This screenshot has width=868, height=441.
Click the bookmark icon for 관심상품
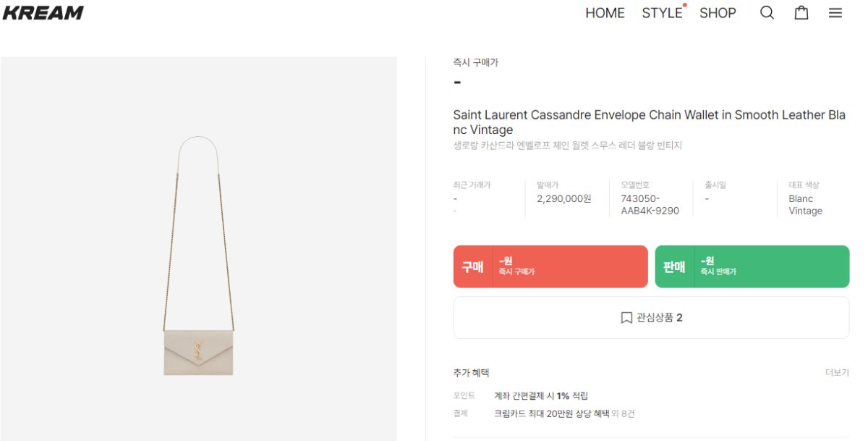pos(626,318)
